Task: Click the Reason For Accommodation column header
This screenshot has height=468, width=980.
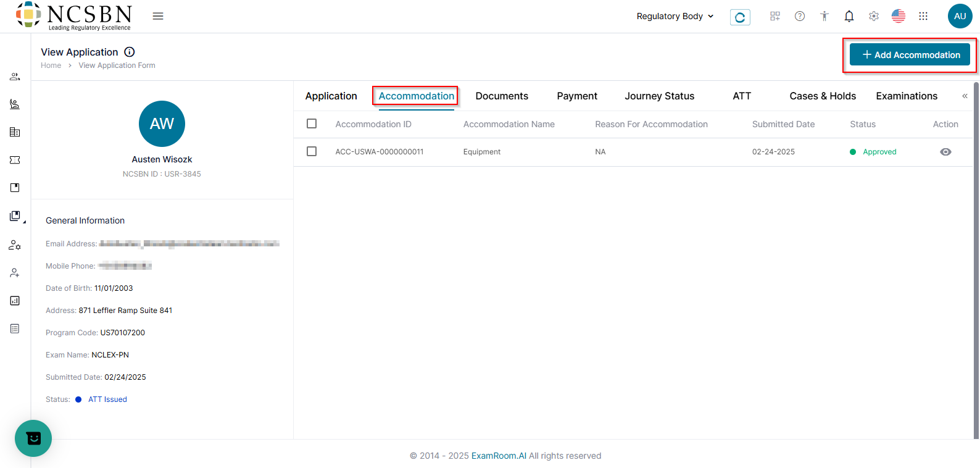Action: pos(651,124)
